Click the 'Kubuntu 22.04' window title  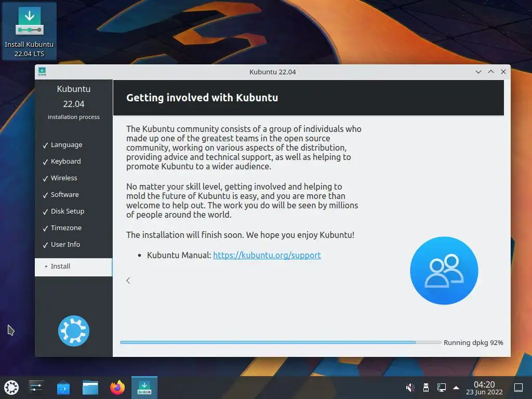272,72
